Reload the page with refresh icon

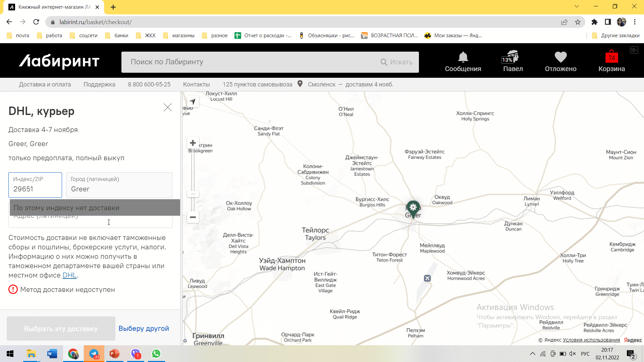tap(36, 22)
